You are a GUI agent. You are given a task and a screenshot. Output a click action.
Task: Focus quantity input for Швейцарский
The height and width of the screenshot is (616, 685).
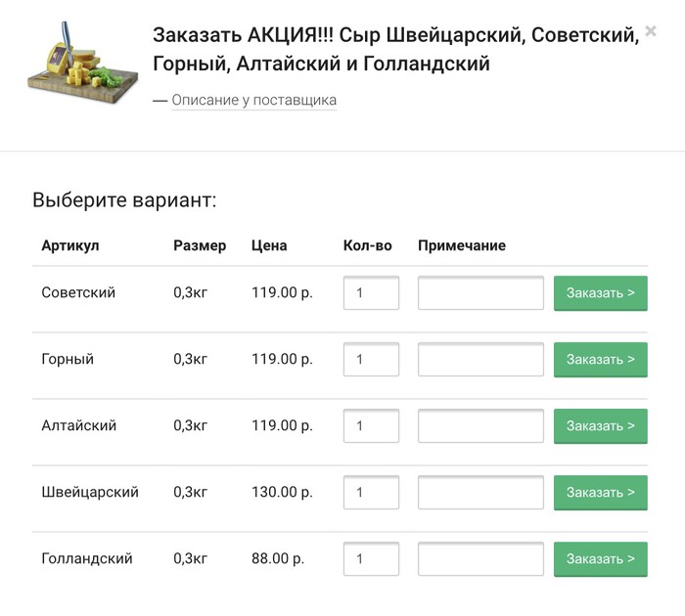pyautogui.click(x=371, y=493)
